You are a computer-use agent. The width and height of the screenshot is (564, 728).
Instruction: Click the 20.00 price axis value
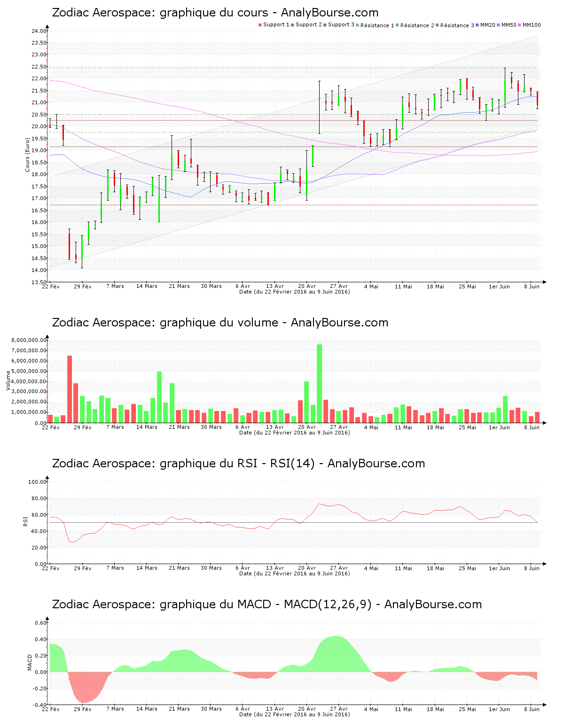pos(39,126)
